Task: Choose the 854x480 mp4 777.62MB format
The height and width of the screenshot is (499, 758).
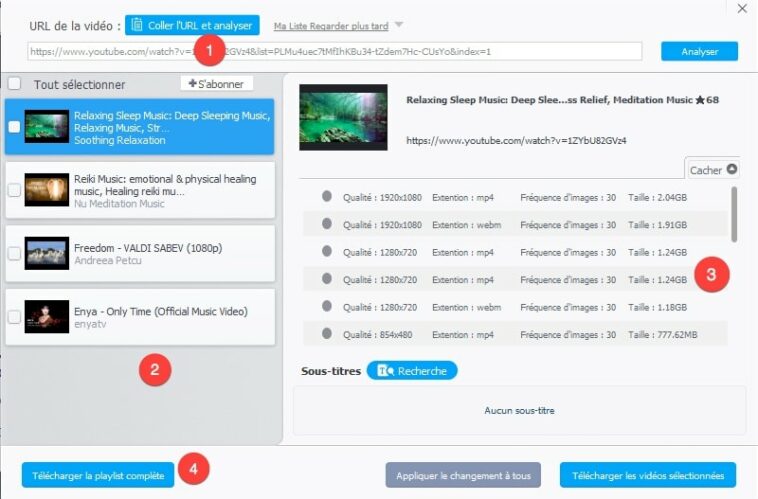Action: 327,332
